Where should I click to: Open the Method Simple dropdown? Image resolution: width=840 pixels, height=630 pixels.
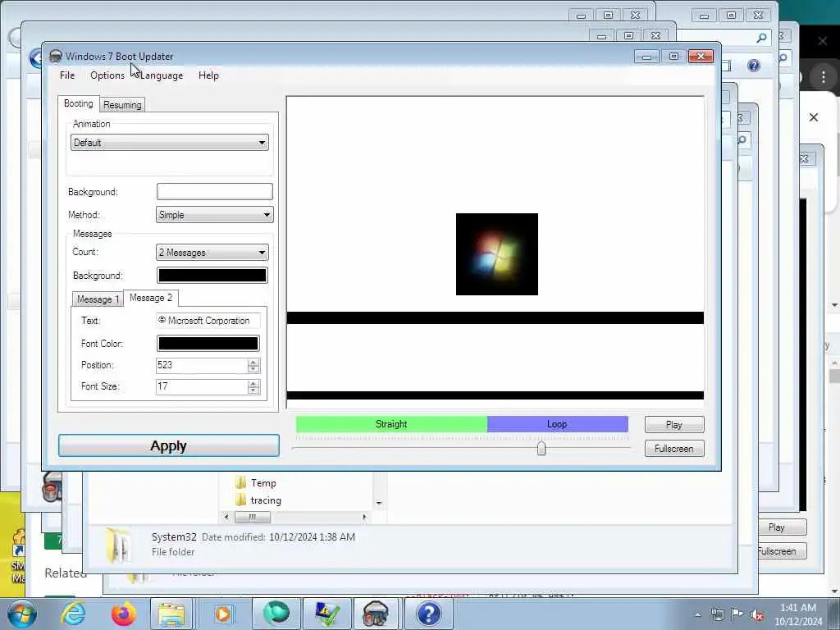point(214,215)
